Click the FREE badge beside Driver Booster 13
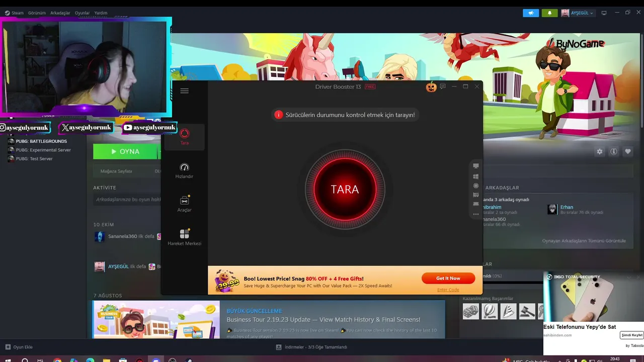 click(370, 86)
